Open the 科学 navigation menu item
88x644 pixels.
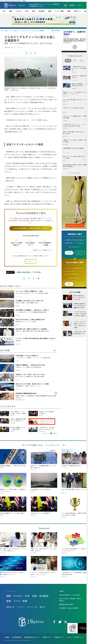pos(27,11)
